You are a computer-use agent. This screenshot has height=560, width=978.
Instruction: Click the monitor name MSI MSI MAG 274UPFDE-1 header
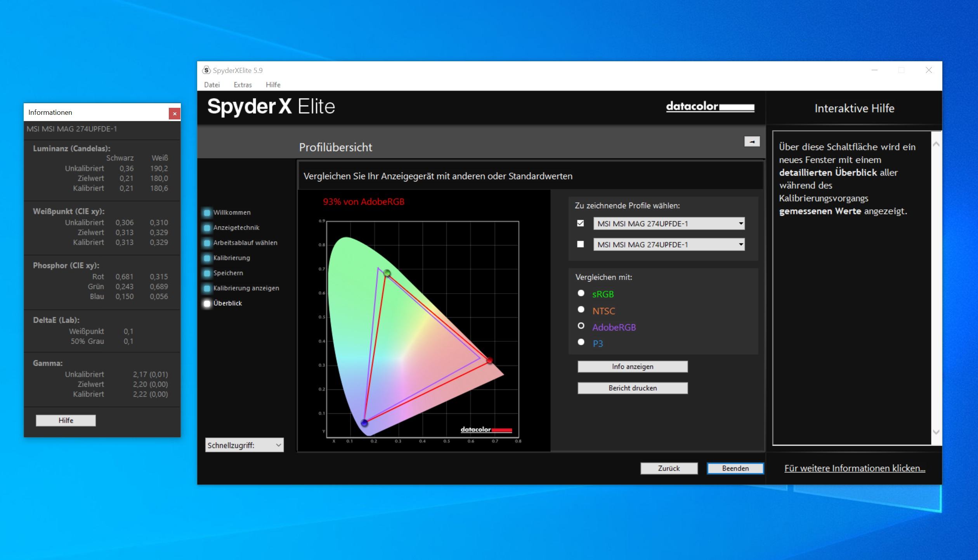tap(72, 129)
